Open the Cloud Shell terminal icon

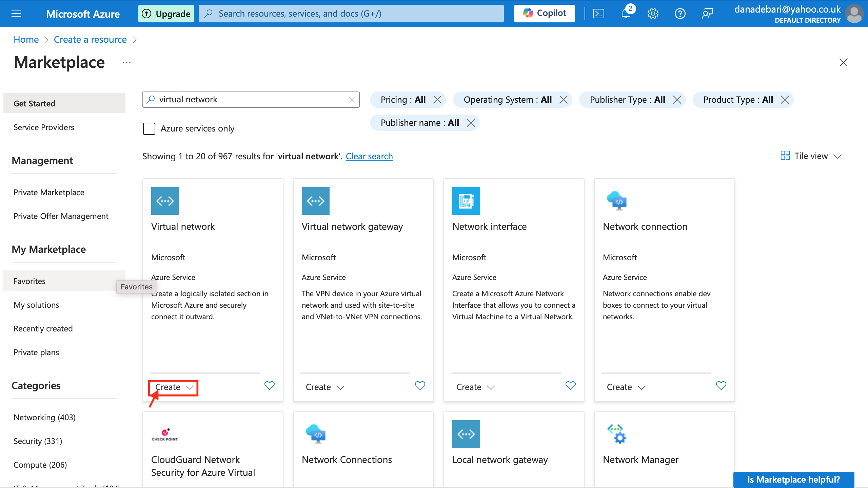[x=598, y=14]
